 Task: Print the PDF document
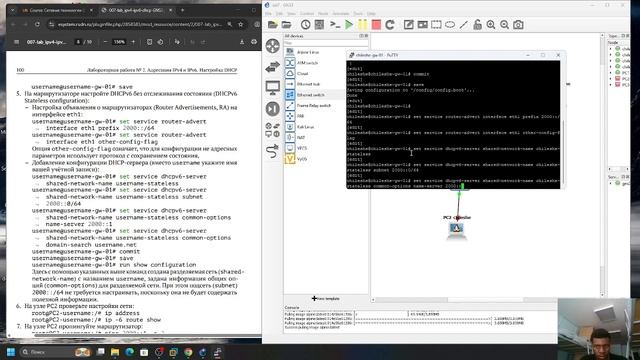[x=254, y=42]
